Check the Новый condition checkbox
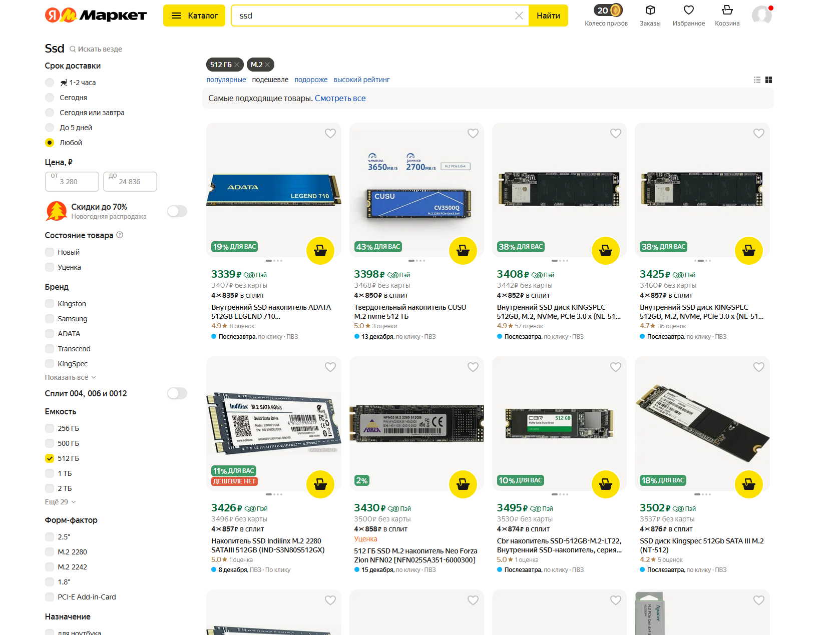 pyautogui.click(x=50, y=252)
